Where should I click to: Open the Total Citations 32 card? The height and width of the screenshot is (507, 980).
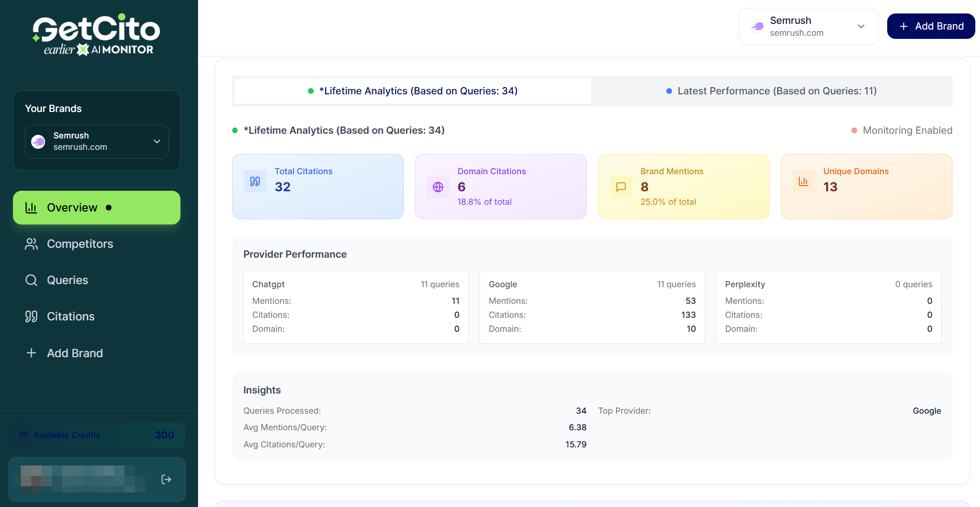click(318, 187)
